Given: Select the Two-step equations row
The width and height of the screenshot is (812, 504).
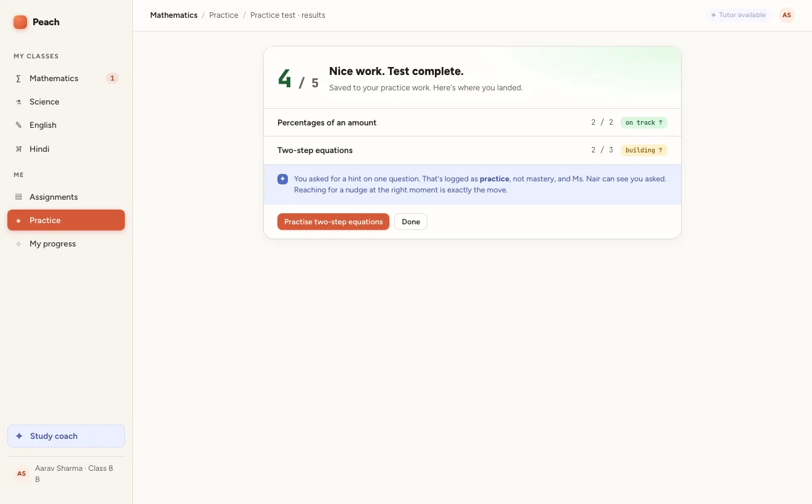Looking at the screenshot, I should pyautogui.click(x=472, y=151).
